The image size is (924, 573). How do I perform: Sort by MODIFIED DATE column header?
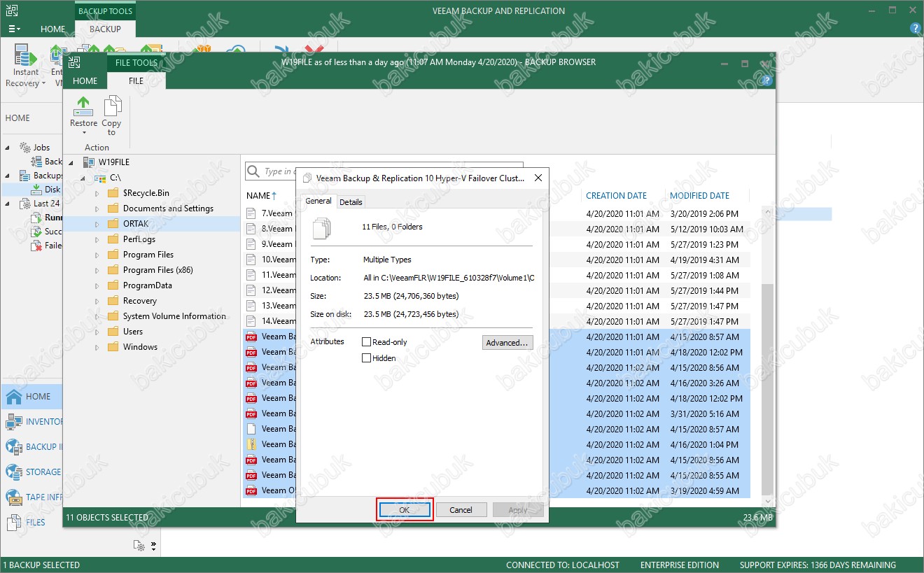[699, 196]
